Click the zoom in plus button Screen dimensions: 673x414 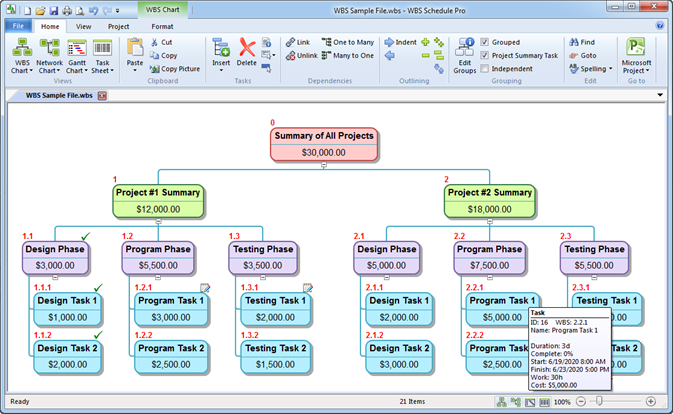[651, 402]
